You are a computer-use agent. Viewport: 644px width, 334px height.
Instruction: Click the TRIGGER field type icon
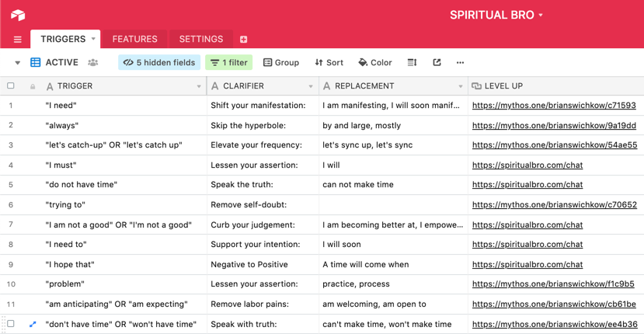pos(50,86)
